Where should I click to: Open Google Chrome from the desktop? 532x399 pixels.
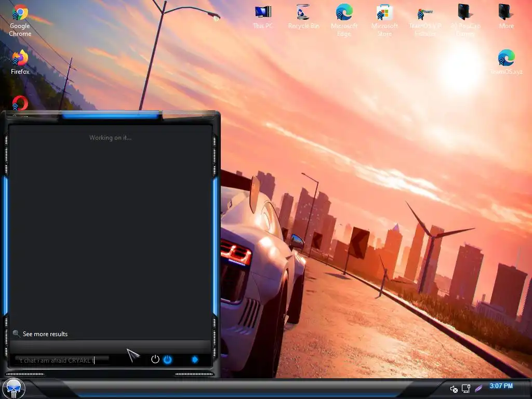click(x=20, y=20)
